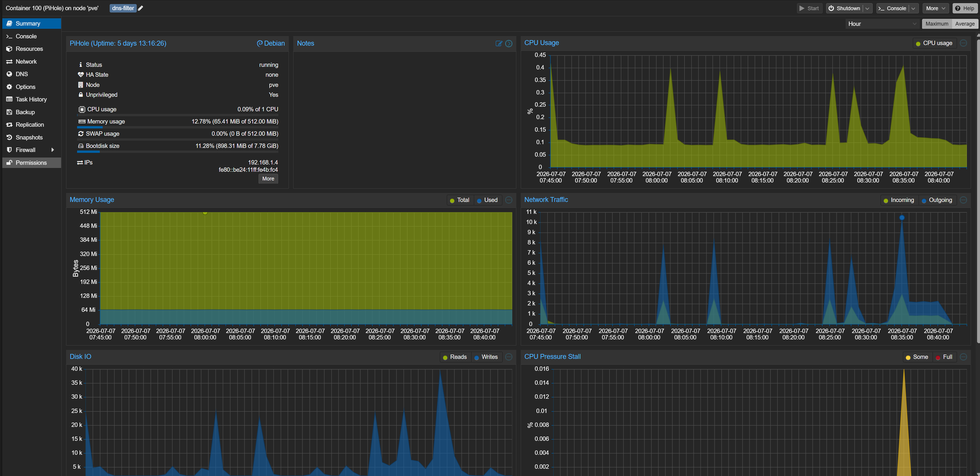
Task: Click the Start button
Action: pos(809,8)
